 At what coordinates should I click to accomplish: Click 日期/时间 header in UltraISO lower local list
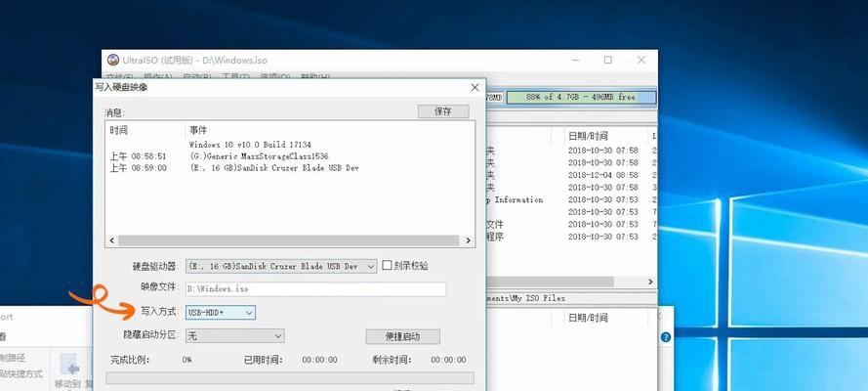point(588,318)
